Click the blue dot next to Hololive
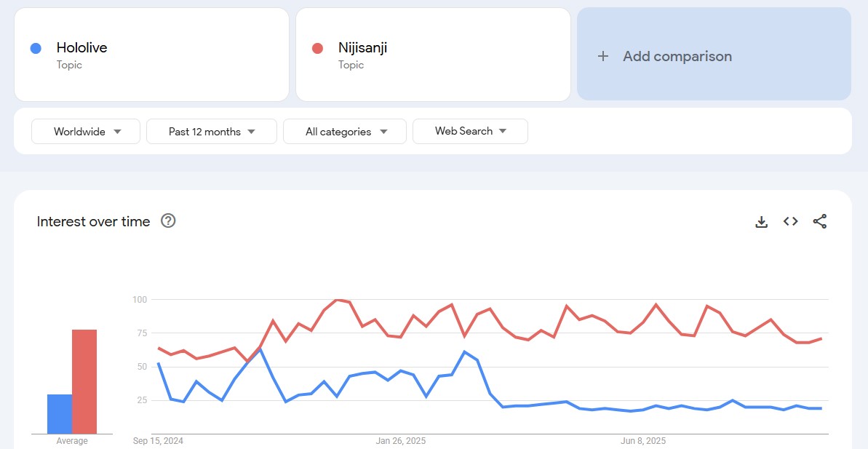Screen dimensions: 868x449 [36, 49]
